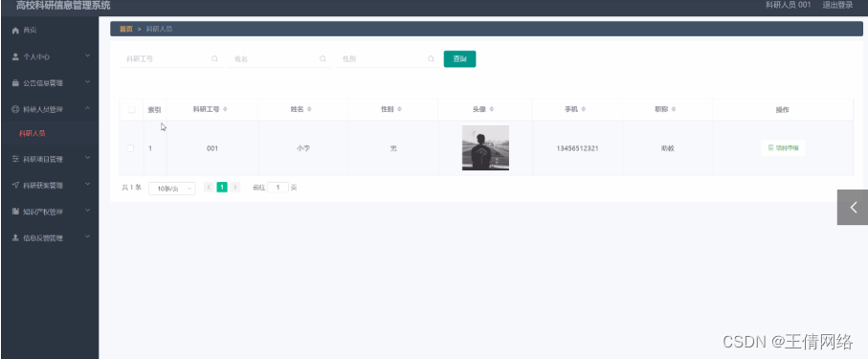Image resolution: width=868 pixels, height=359 pixels.
Task: Sort table by 科研工号 column arrows
Action: [225, 110]
